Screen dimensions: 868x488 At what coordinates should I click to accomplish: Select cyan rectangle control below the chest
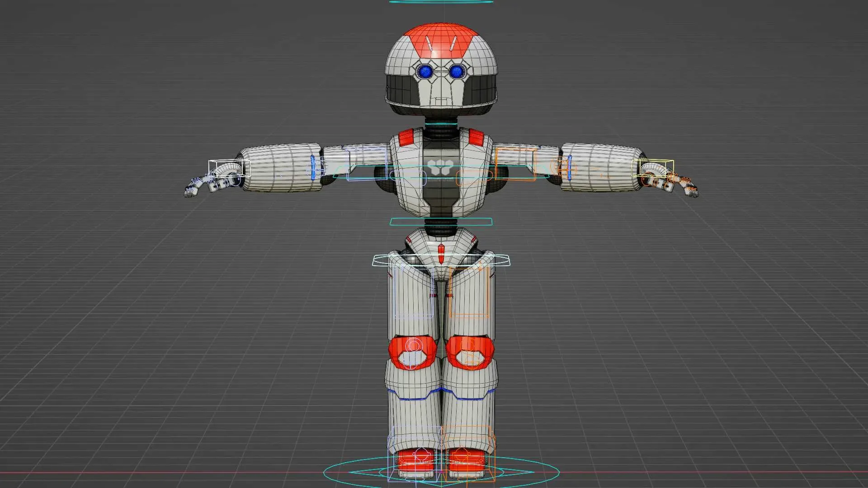tap(441, 221)
